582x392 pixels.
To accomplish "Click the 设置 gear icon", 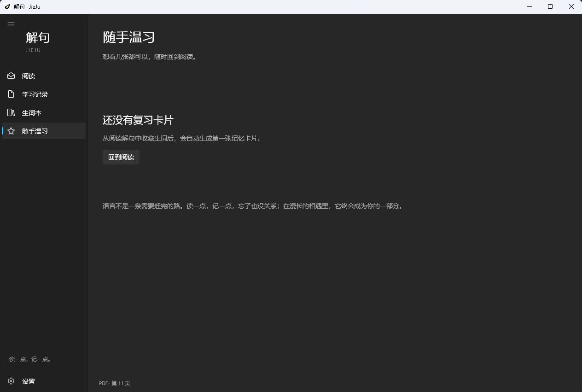I will (x=11, y=381).
